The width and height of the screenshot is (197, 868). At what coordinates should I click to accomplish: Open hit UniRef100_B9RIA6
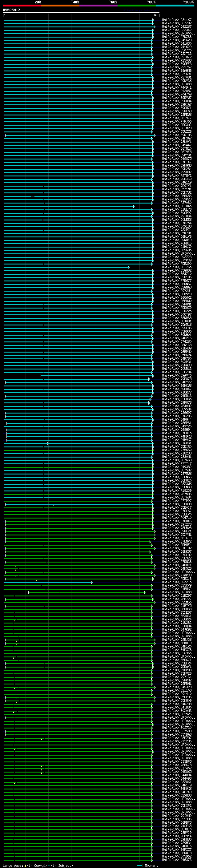pos(177,135)
